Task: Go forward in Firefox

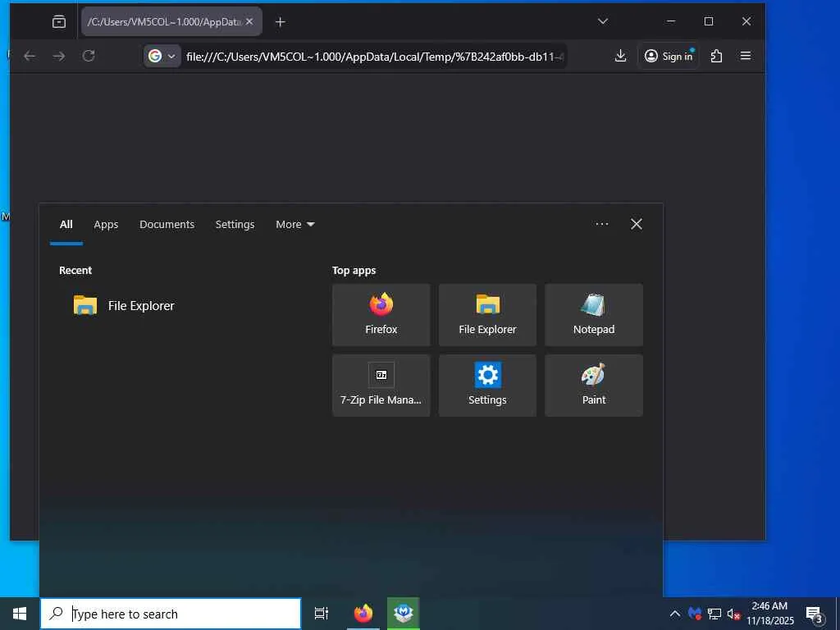Action: point(59,56)
